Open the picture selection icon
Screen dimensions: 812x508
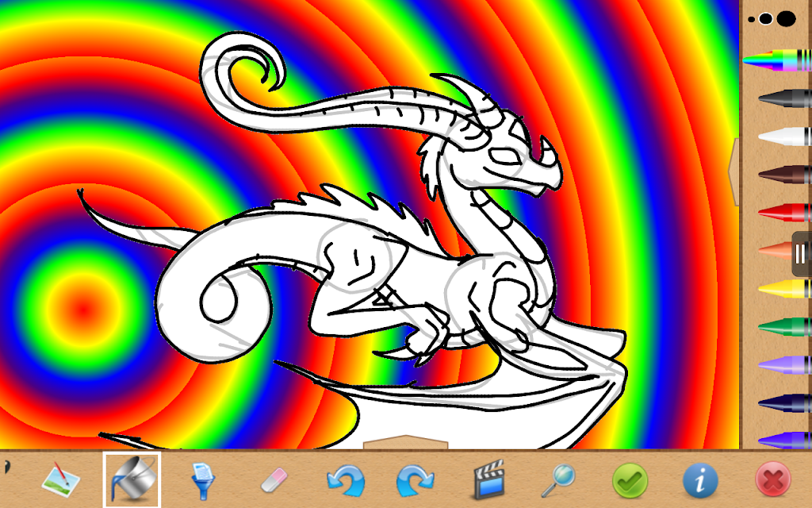(x=61, y=479)
